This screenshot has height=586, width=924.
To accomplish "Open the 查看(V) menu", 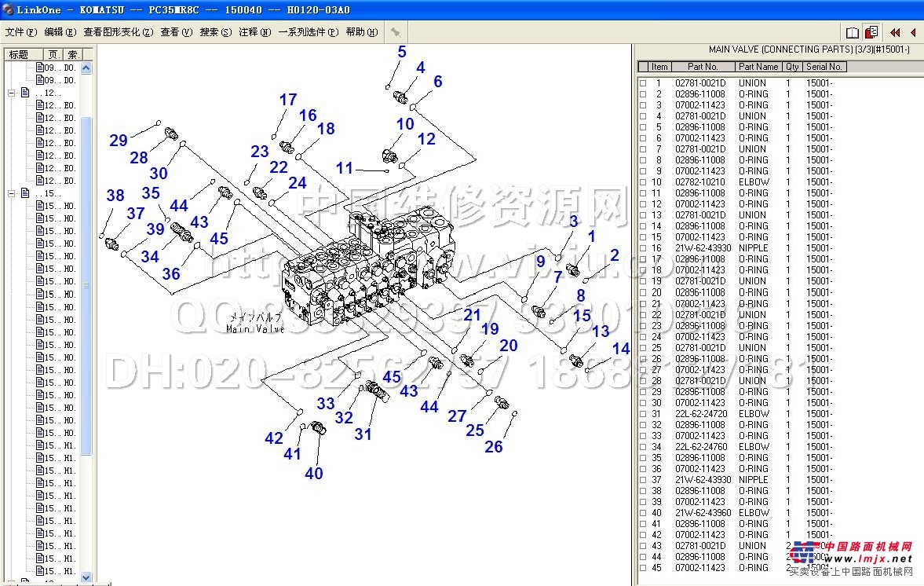I will tap(177, 32).
